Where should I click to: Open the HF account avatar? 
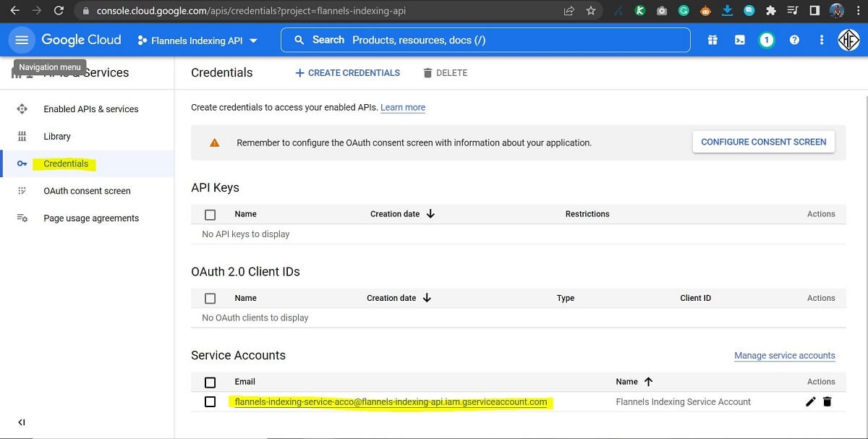848,41
